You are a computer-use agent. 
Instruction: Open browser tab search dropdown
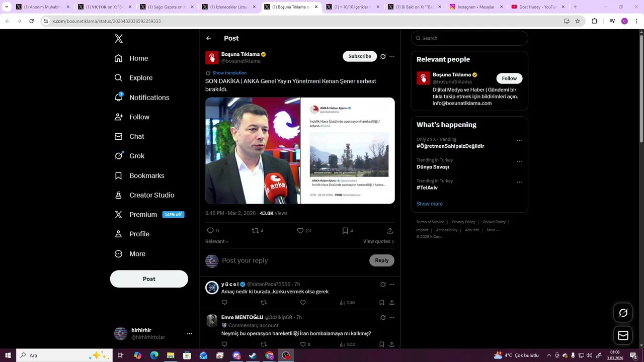pos(7,7)
